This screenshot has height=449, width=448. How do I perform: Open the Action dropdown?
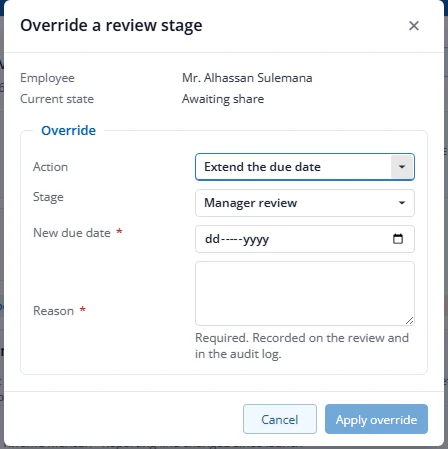click(305, 167)
